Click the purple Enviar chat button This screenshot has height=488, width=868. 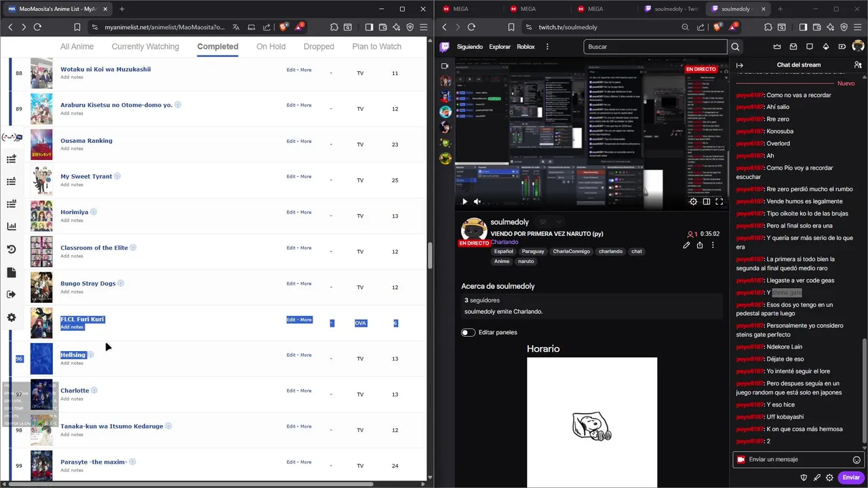(x=850, y=477)
